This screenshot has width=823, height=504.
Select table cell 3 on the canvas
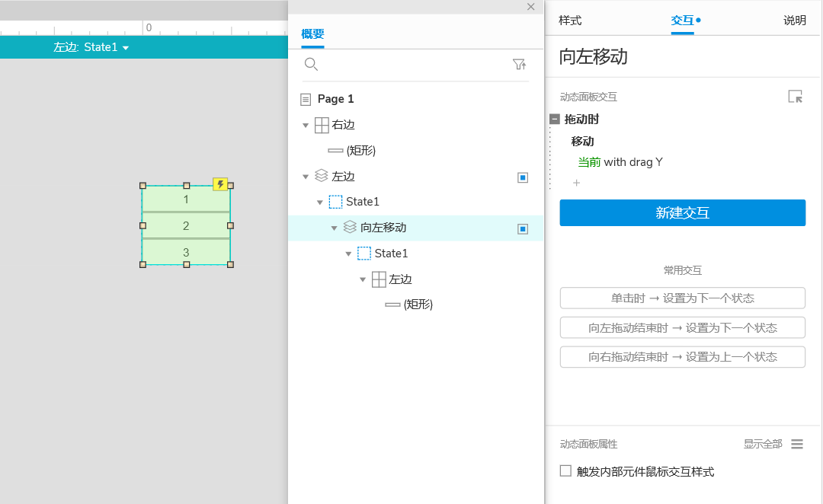[x=186, y=252]
